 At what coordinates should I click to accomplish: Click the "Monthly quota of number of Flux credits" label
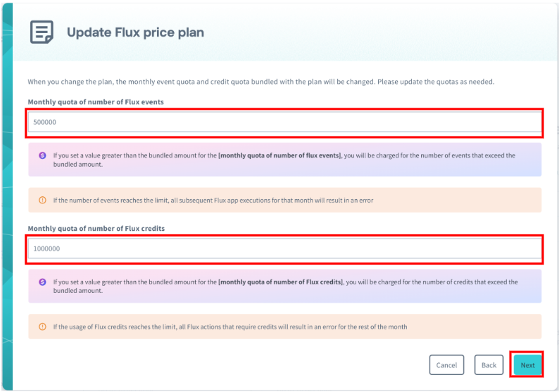pyautogui.click(x=96, y=229)
